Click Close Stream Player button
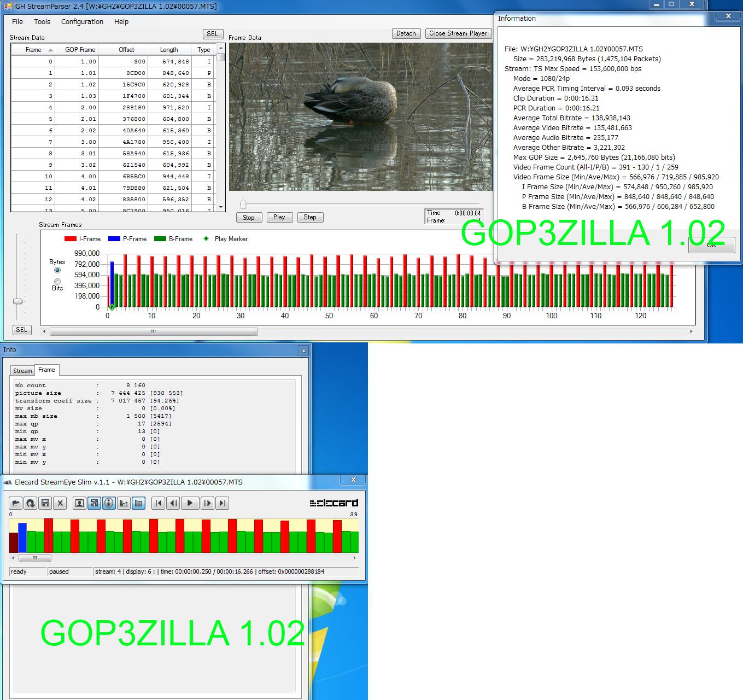This screenshot has height=700, width=743. click(x=458, y=33)
